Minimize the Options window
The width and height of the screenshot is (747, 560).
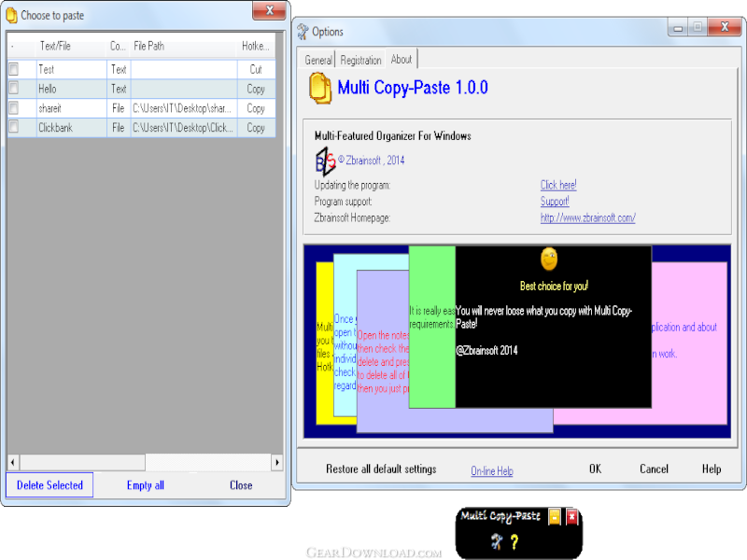tap(678, 28)
